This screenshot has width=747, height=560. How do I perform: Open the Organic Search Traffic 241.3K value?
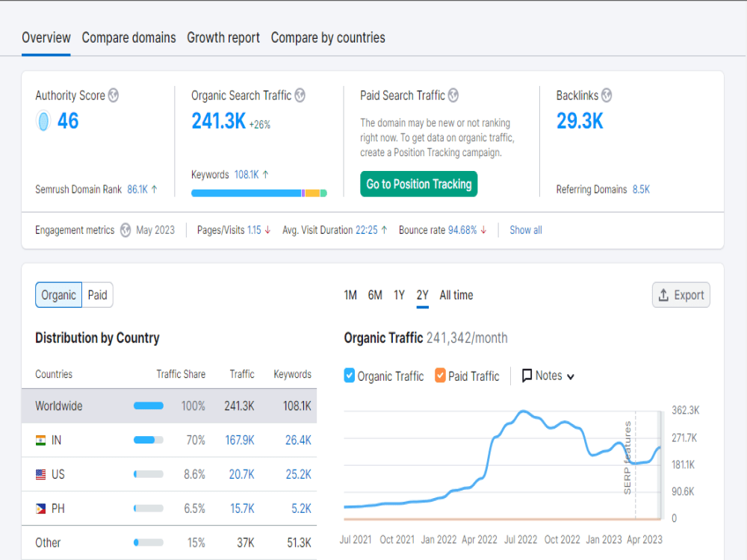(x=219, y=121)
